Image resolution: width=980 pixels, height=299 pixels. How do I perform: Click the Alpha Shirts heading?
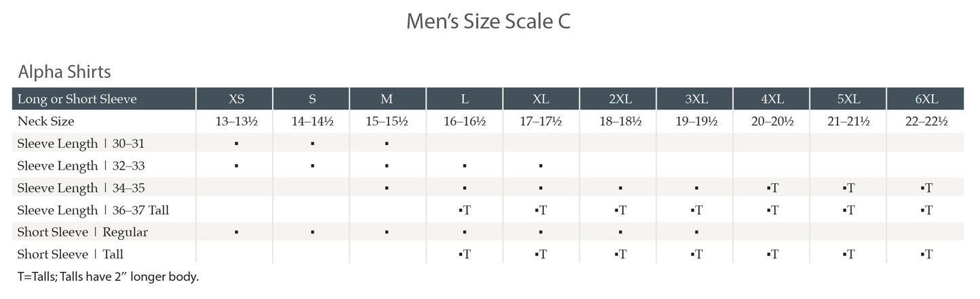(x=64, y=72)
